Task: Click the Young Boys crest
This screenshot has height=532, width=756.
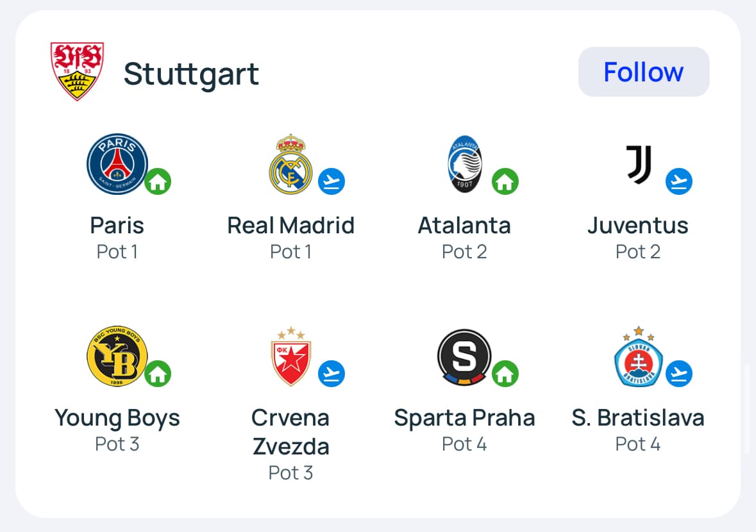Action: tap(117, 356)
